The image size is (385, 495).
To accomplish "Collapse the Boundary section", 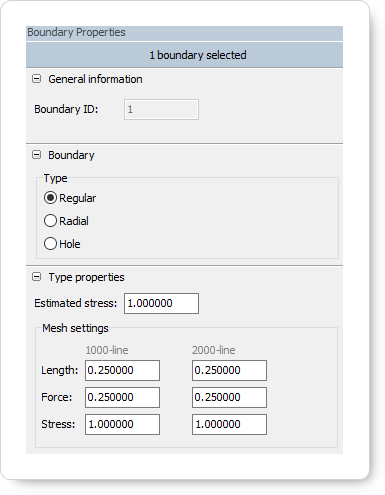I will pos(36,155).
